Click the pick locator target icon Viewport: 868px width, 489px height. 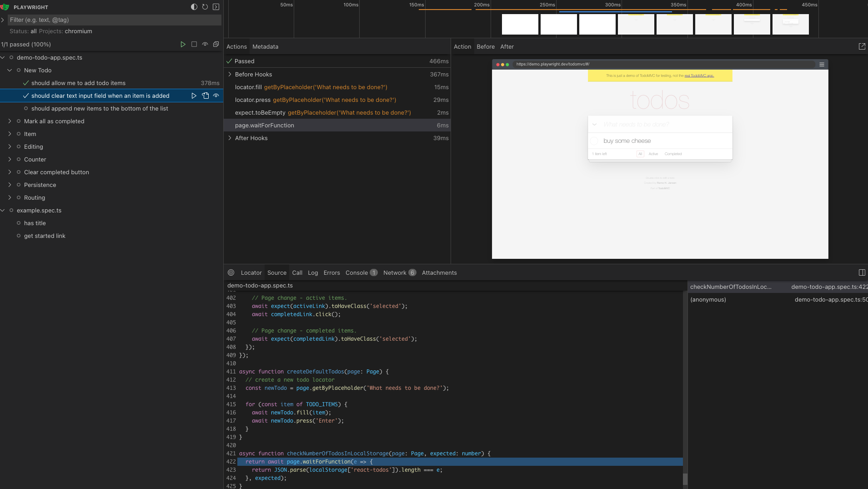pos(231,272)
